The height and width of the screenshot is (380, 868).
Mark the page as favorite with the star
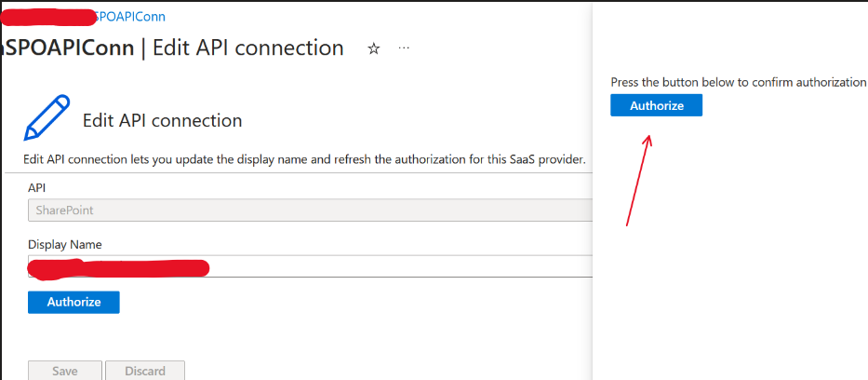(374, 48)
